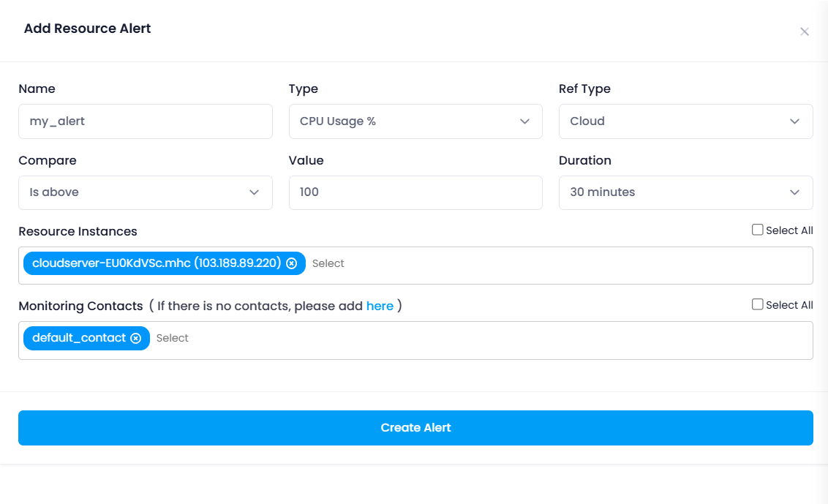Close the Add Resource Alert dialog
This screenshot has width=828, height=504.
[805, 31]
